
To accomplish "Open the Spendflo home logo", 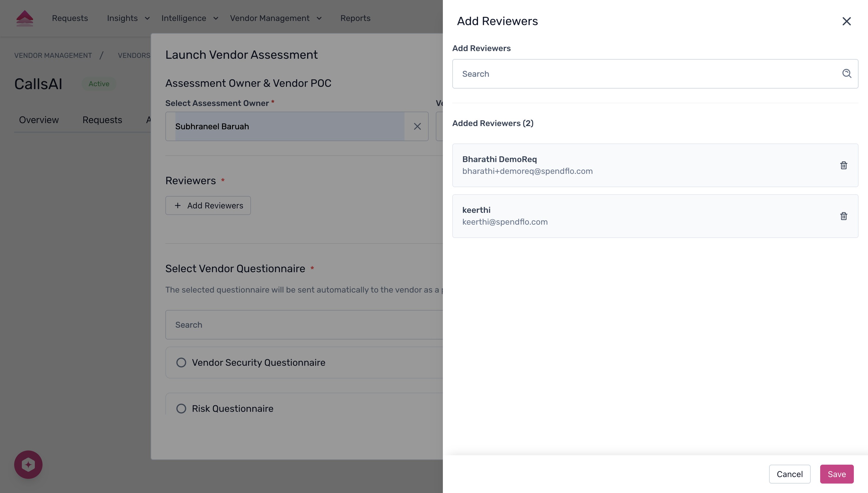I will point(25,18).
